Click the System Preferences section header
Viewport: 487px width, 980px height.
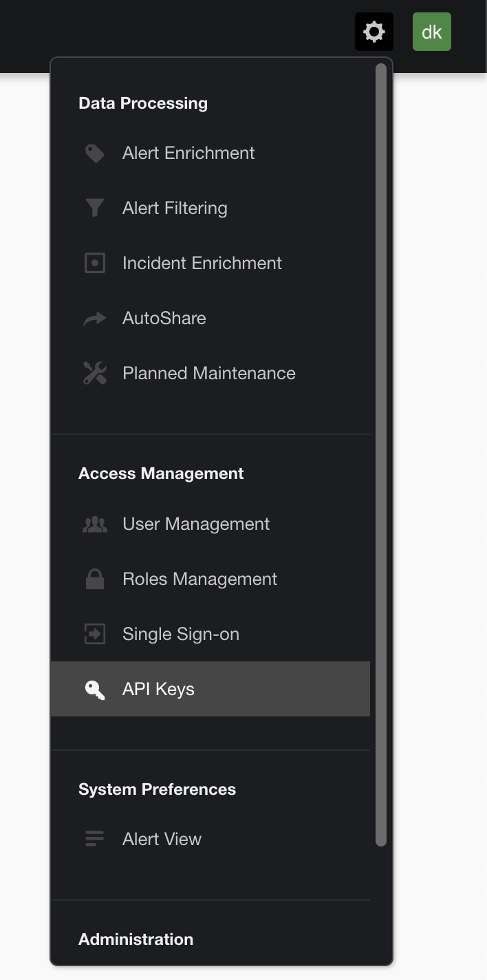click(x=157, y=789)
